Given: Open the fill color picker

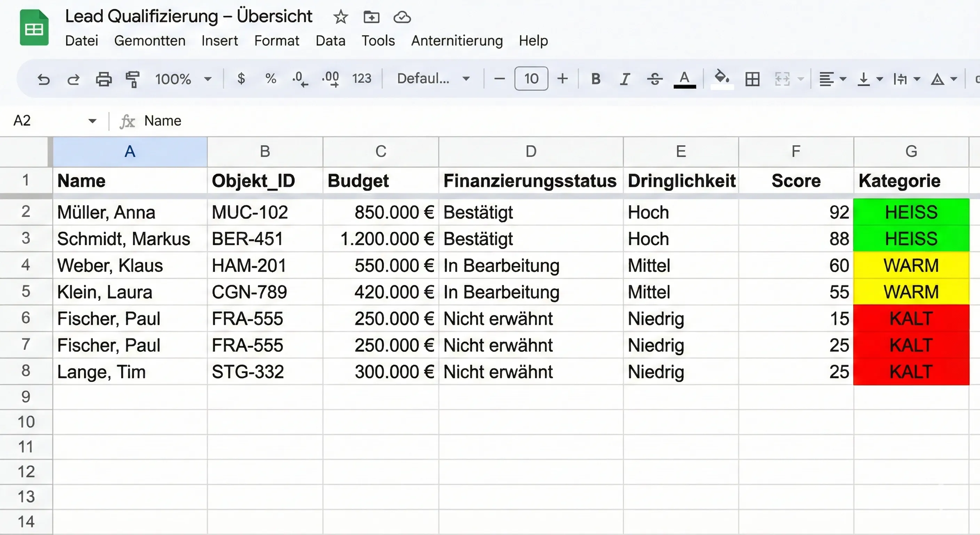Looking at the screenshot, I should pos(722,79).
